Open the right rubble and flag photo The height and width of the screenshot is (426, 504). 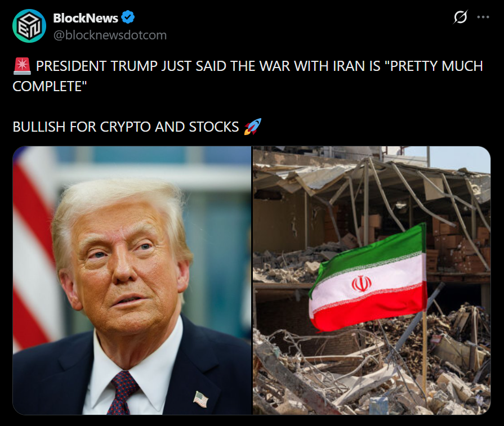tap(372, 280)
